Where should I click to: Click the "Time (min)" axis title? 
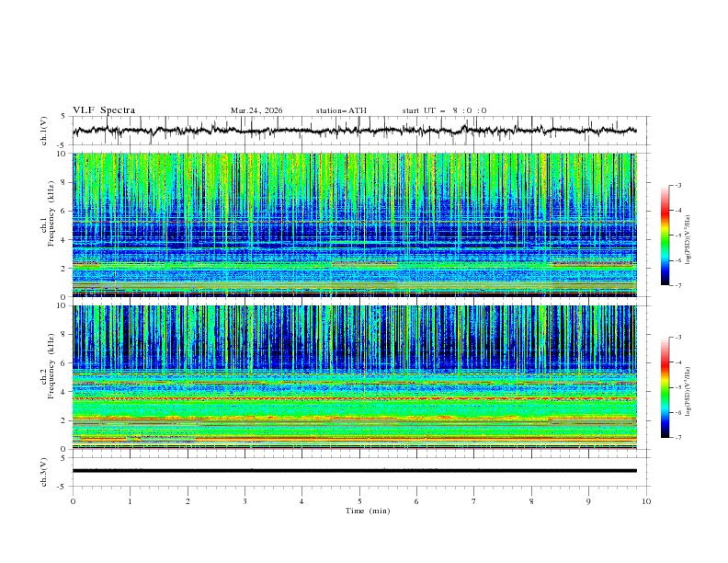coord(368,511)
